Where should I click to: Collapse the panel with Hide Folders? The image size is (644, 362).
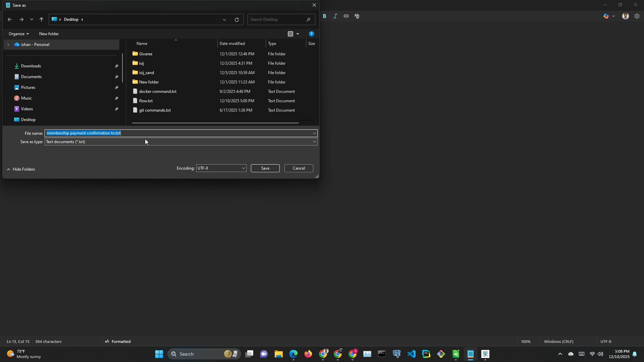pos(21,169)
